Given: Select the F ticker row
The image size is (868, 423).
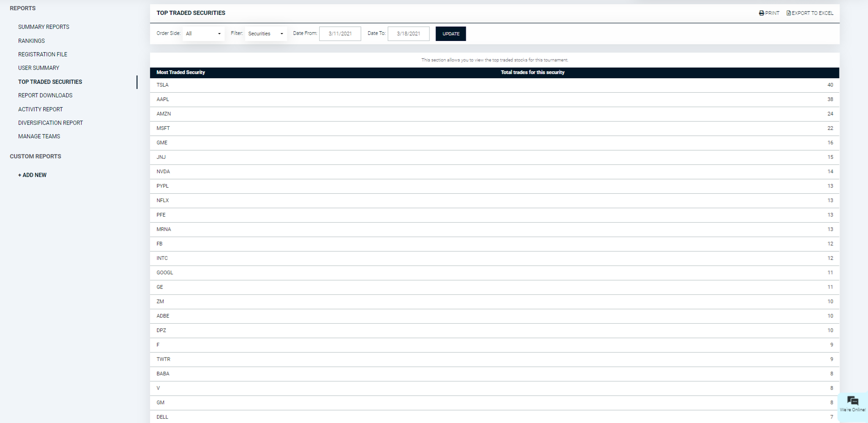Looking at the screenshot, I should [x=495, y=345].
